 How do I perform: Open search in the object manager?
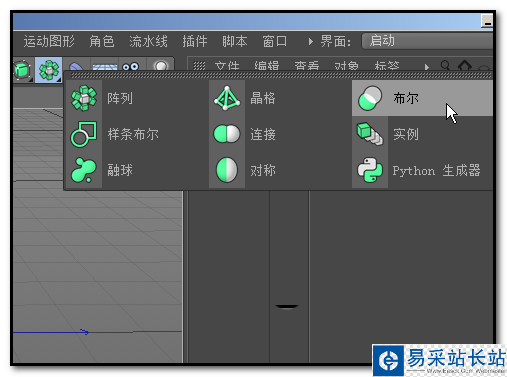[x=445, y=65]
